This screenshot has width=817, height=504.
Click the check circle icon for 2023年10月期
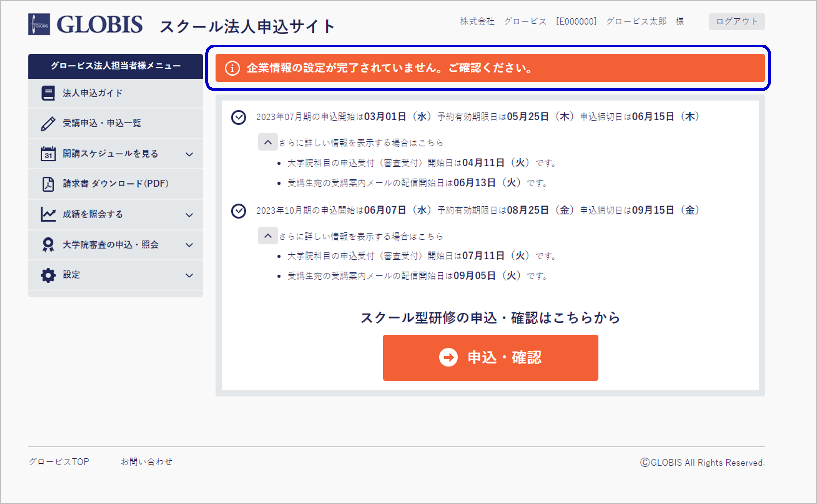point(239,211)
